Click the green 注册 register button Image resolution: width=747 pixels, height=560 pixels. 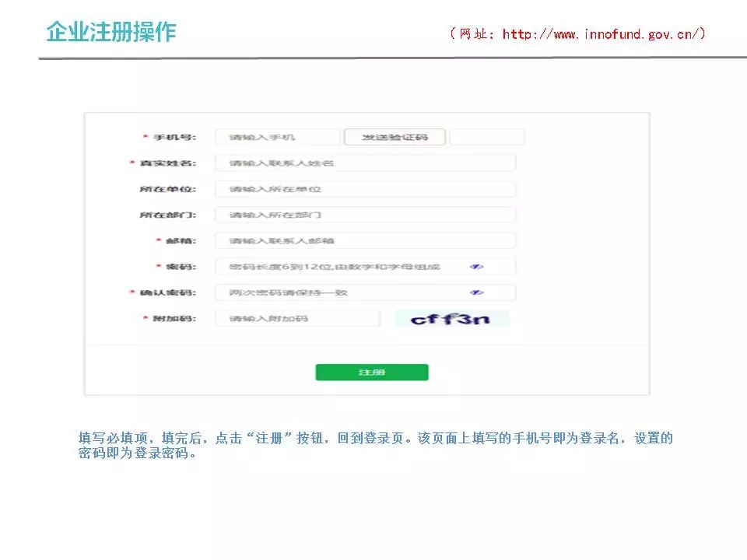pos(372,373)
